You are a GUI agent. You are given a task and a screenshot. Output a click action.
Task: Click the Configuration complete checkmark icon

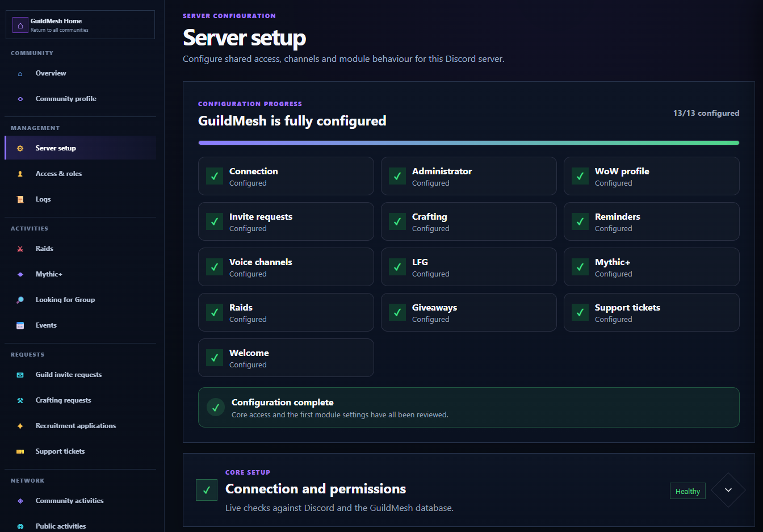coord(216,407)
